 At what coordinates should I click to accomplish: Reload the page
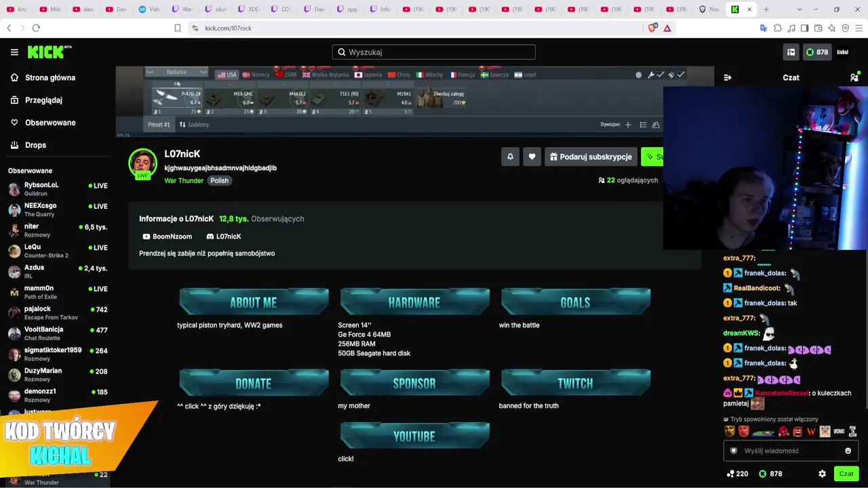pos(36,28)
